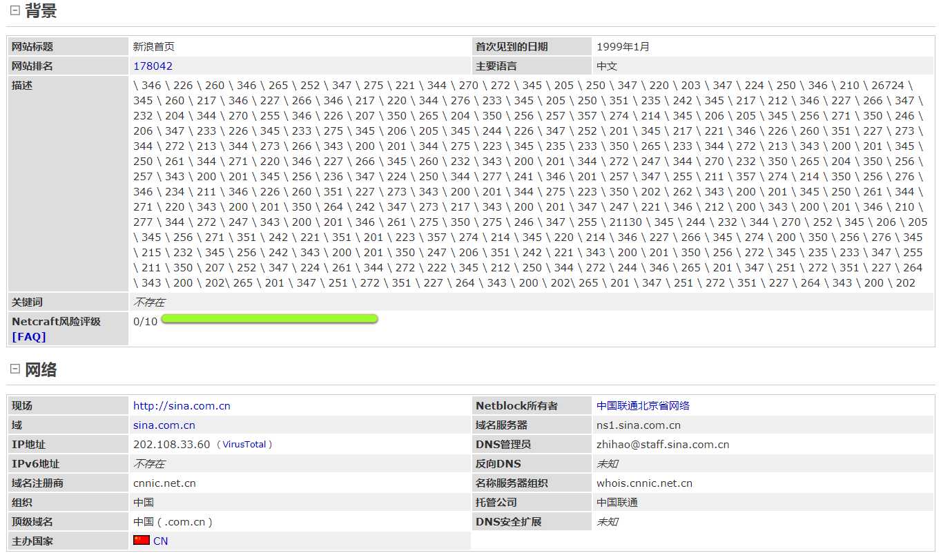The height and width of the screenshot is (560, 941).
Task: Select the cnnic.net.cn registrar value
Action: click(164, 483)
